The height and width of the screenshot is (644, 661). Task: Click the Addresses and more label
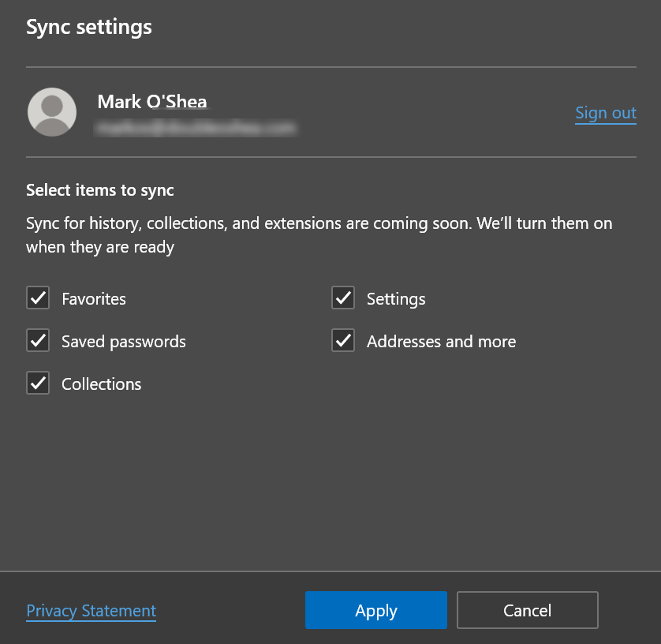(441, 342)
